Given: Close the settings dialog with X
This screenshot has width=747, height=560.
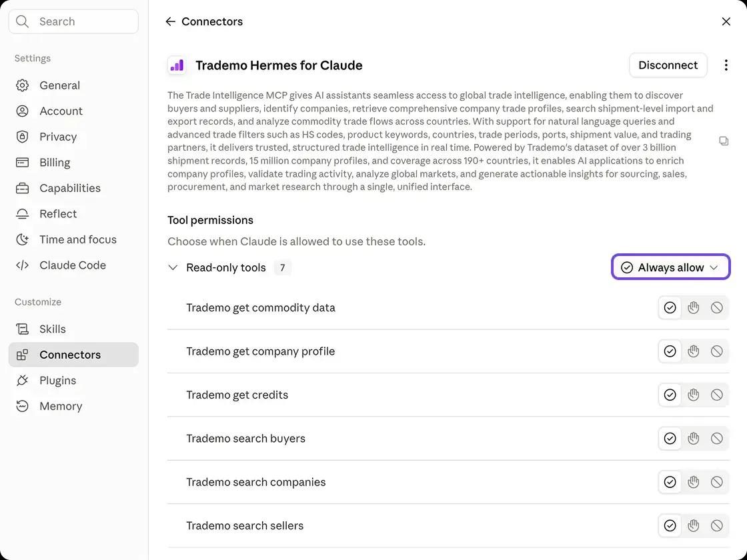Looking at the screenshot, I should click(726, 21).
